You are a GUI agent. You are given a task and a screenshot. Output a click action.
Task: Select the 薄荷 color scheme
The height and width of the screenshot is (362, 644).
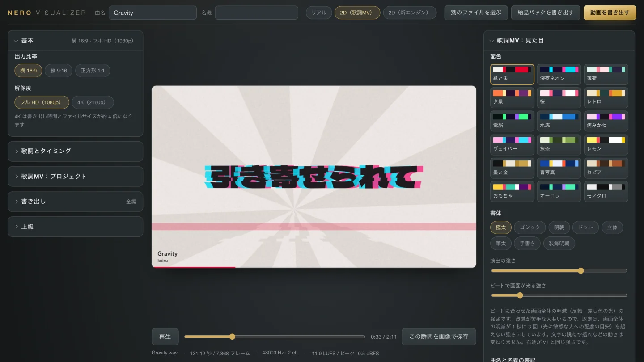click(606, 74)
